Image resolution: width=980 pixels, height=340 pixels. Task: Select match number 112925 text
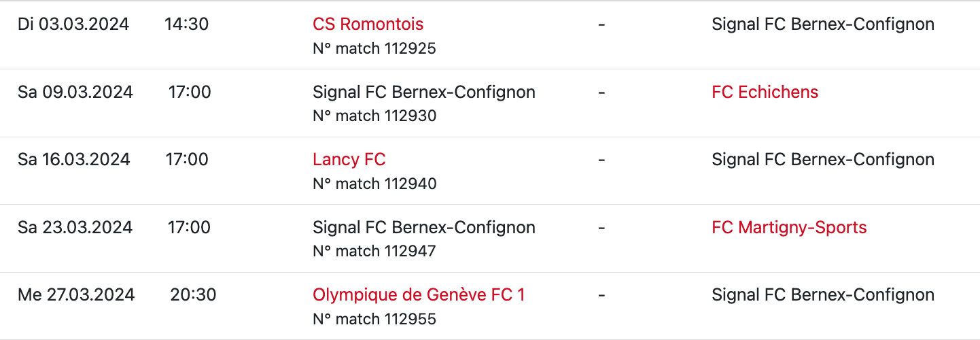374,48
